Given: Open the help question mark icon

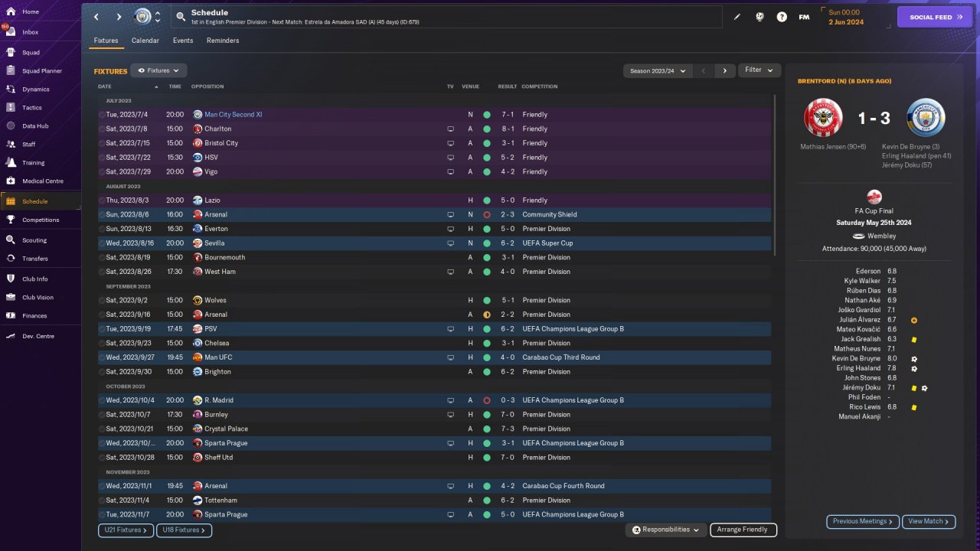Looking at the screenshot, I should (x=782, y=17).
